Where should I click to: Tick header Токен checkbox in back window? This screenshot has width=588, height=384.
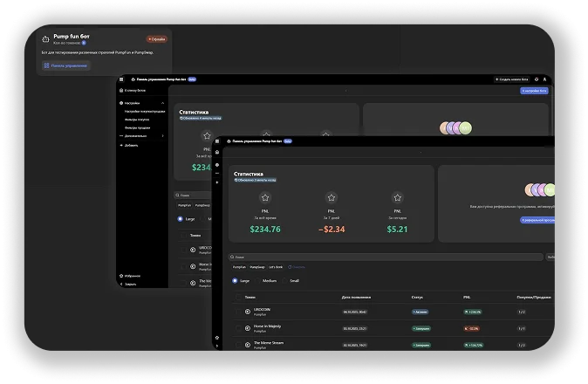click(183, 235)
